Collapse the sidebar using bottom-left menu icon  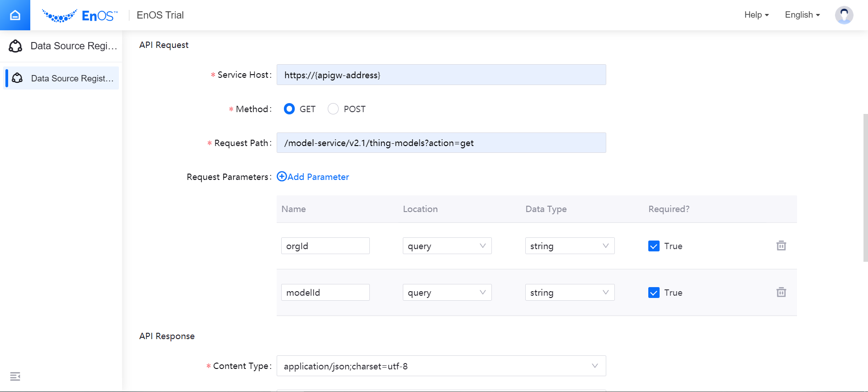pos(15,376)
